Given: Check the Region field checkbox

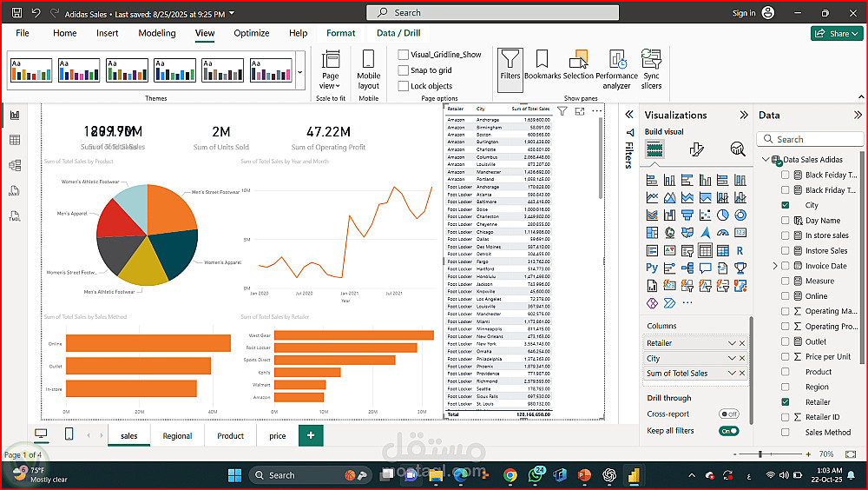Looking at the screenshot, I should tap(785, 387).
